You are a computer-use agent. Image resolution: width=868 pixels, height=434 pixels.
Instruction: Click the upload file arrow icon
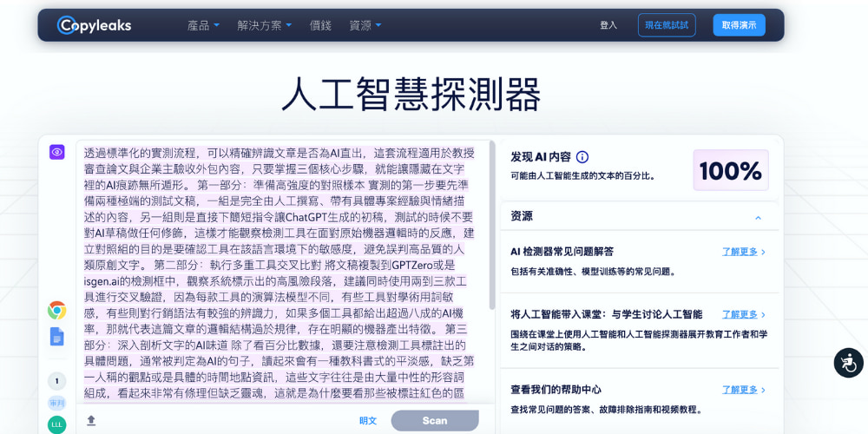tap(91, 421)
